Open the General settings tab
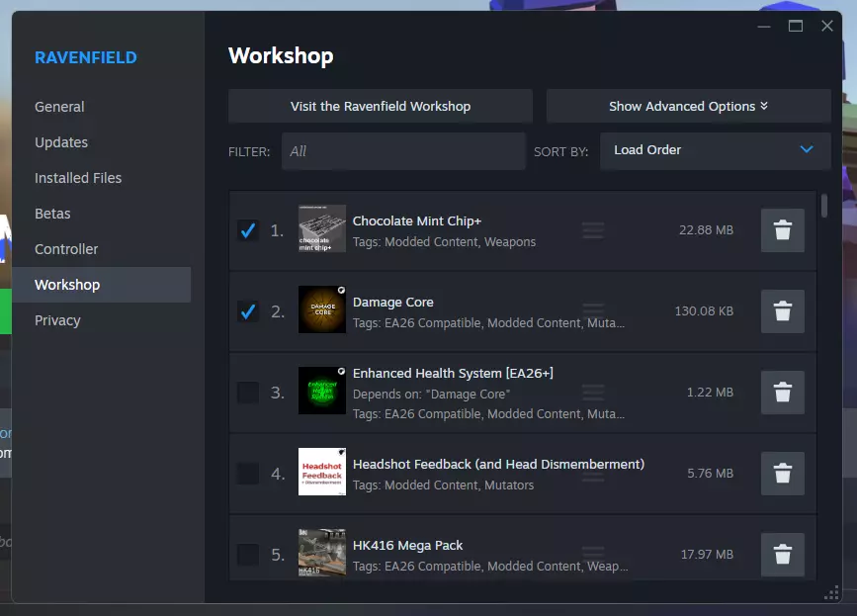 tap(59, 107)
